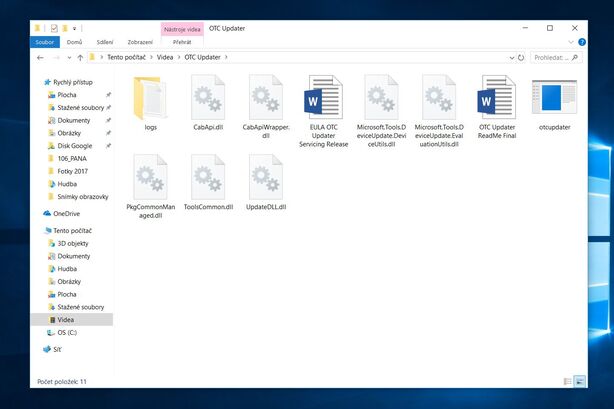Open the Domů ribbon tab

(x=74, y=42)
